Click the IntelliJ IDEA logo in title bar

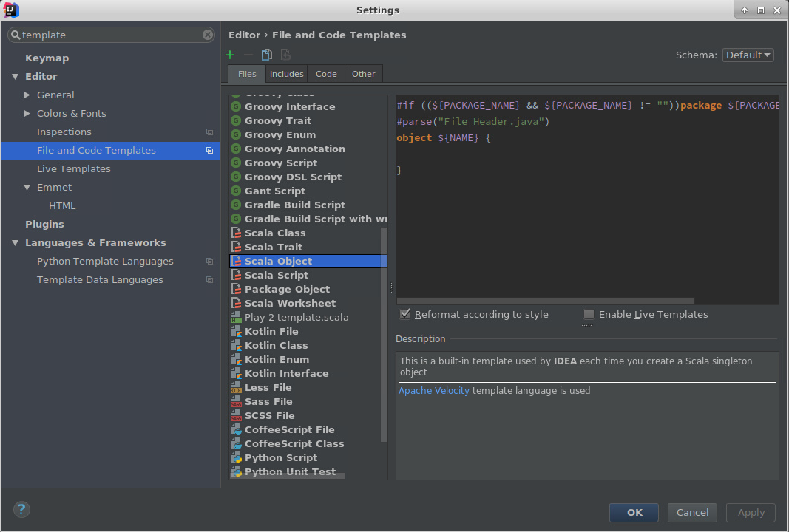[x=11, y=10]
